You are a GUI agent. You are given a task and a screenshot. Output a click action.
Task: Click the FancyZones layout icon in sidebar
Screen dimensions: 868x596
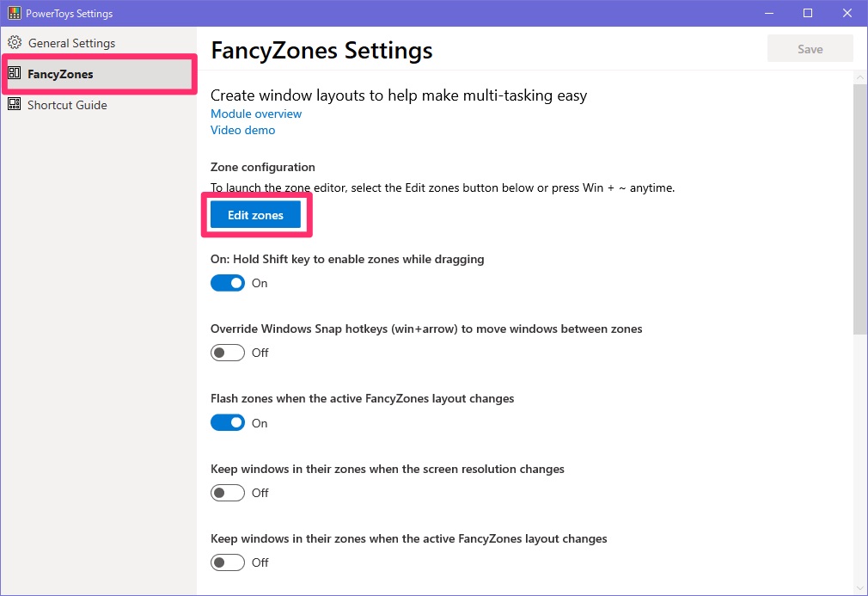15,73
